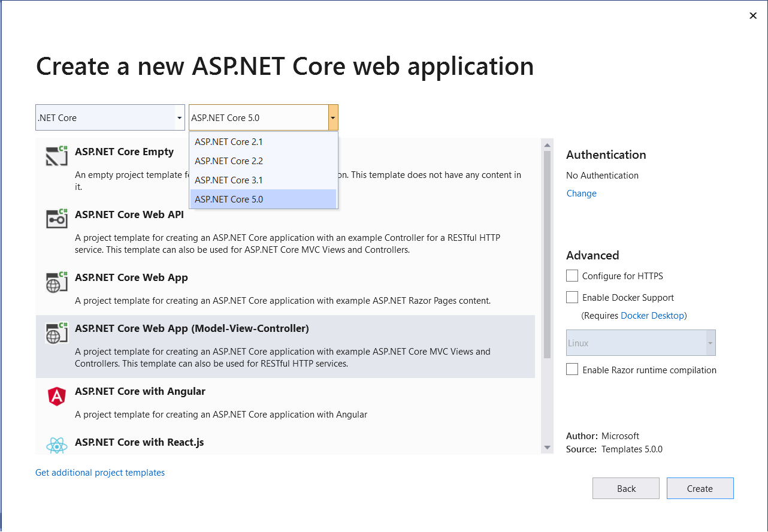This screenshot has height=532, width=768.
Task: Open the .NET Core framework dropdown
Action: point(110,117)
